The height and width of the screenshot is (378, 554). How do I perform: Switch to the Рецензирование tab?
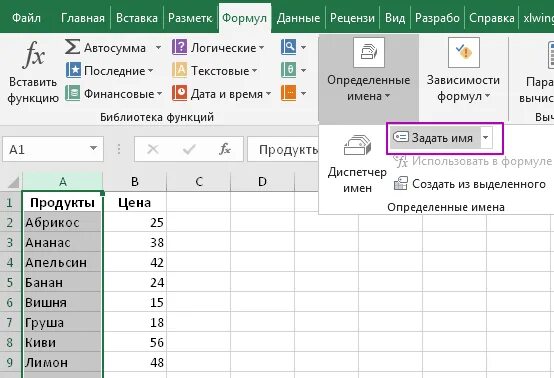click(352, 18)
